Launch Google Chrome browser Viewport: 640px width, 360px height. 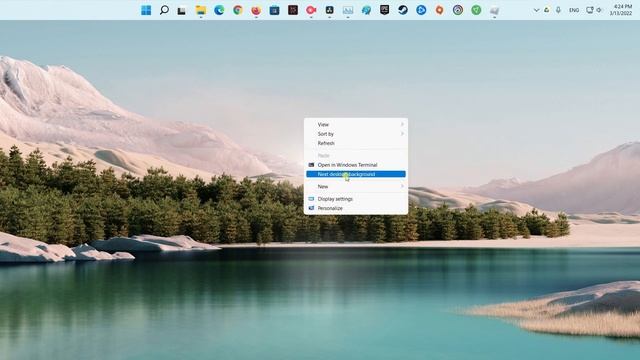click(238, 10)
